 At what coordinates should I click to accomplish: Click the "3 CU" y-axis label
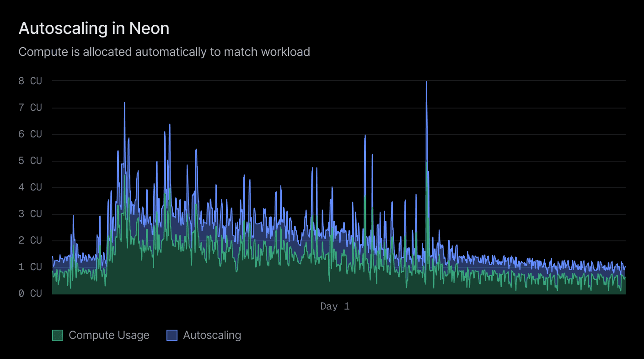[x=30, y=214]
